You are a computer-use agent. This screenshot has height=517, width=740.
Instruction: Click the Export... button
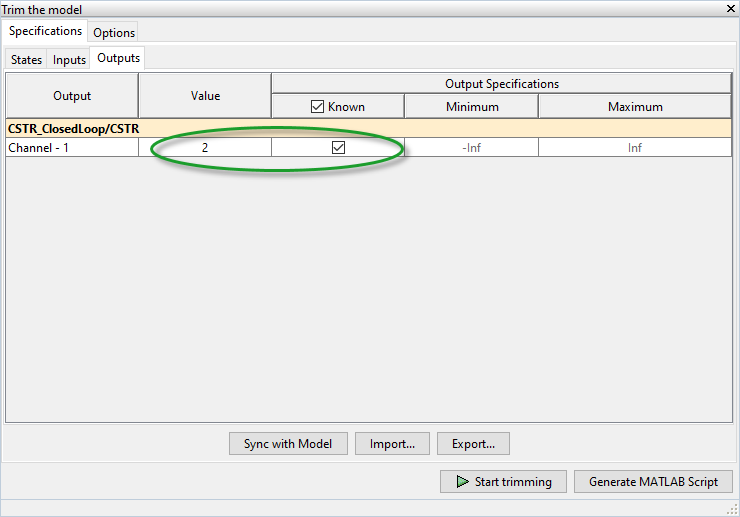coord(473,443)
